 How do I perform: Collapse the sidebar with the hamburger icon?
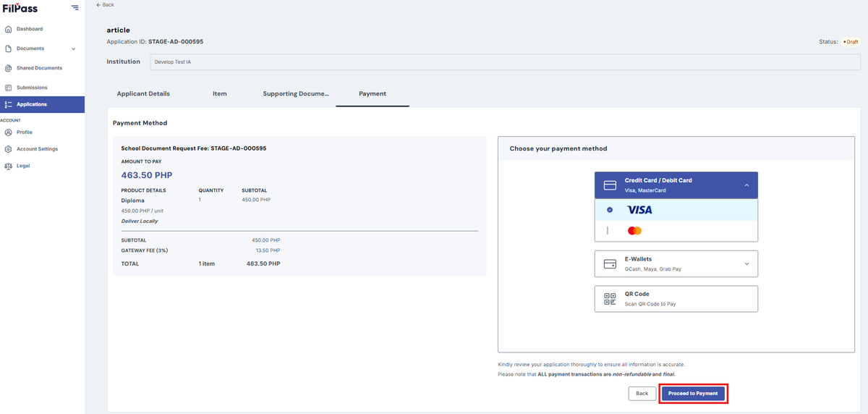pos(75,8)
